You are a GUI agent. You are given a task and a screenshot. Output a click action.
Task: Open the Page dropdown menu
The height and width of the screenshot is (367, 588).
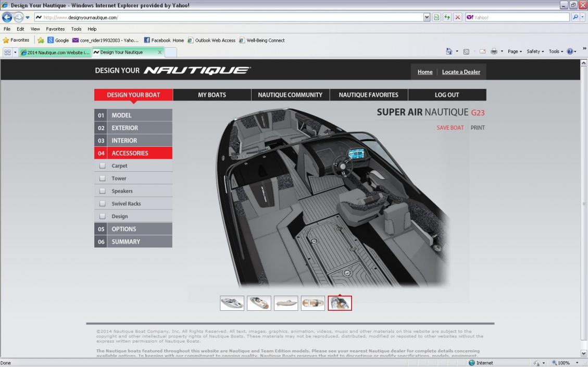(515, 52)
